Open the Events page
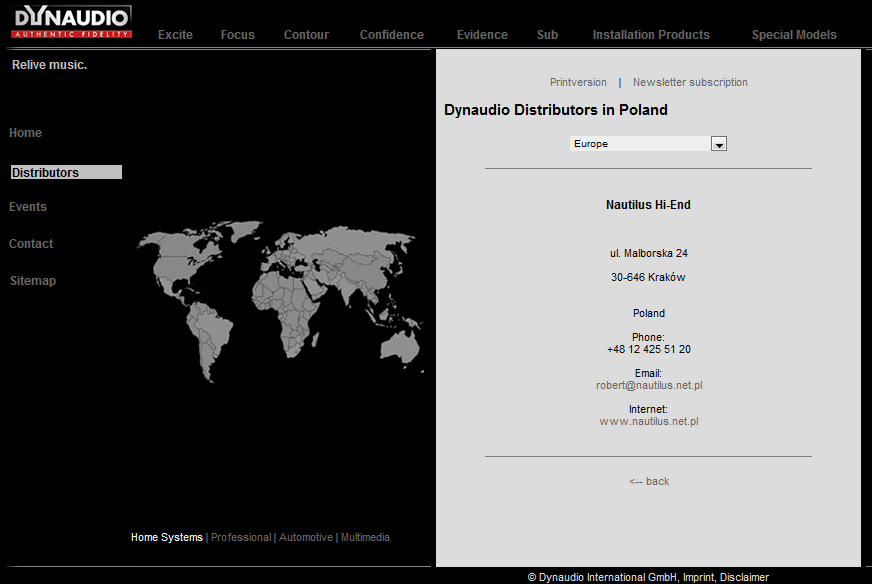The height and width of the screenshot is (584, 872). 28,207
